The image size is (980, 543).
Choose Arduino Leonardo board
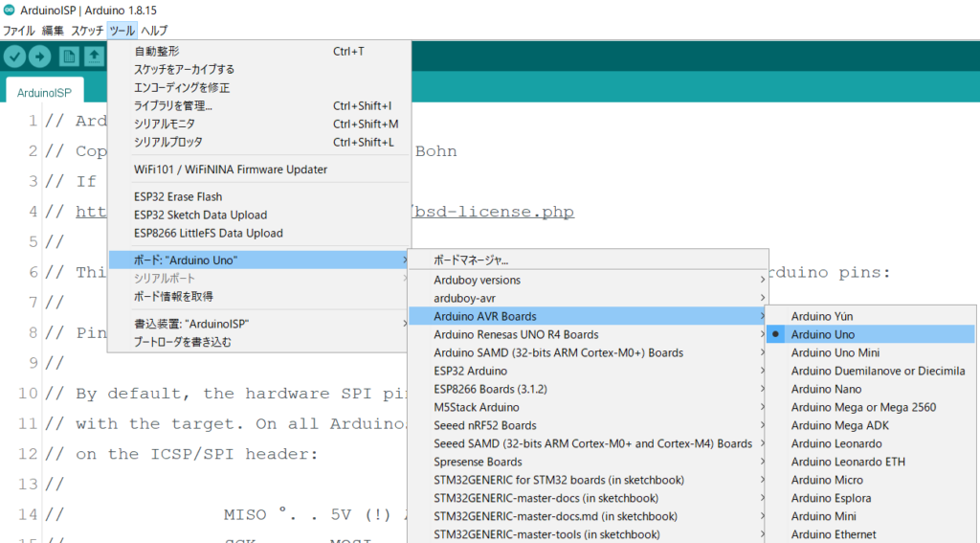pos(836,443)
